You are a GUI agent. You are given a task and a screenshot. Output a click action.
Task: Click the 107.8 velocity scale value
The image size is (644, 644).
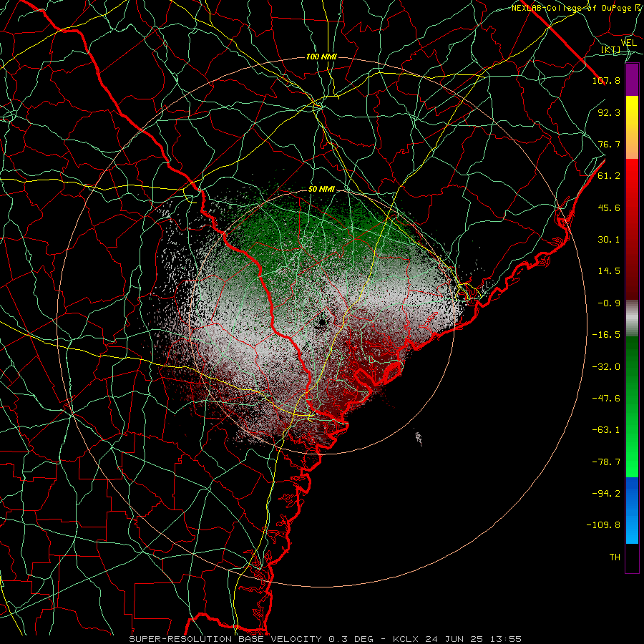pos(606,80)
